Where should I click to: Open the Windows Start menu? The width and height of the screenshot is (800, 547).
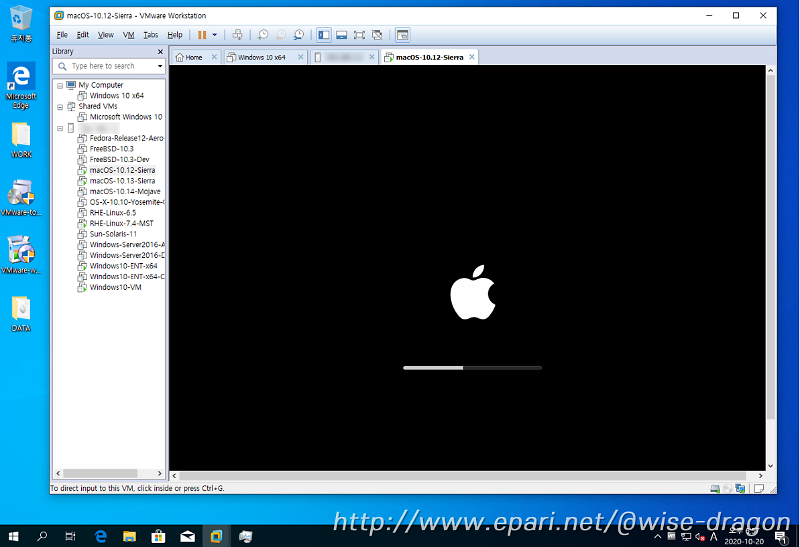pyautogui.click(x=14, y=536)
